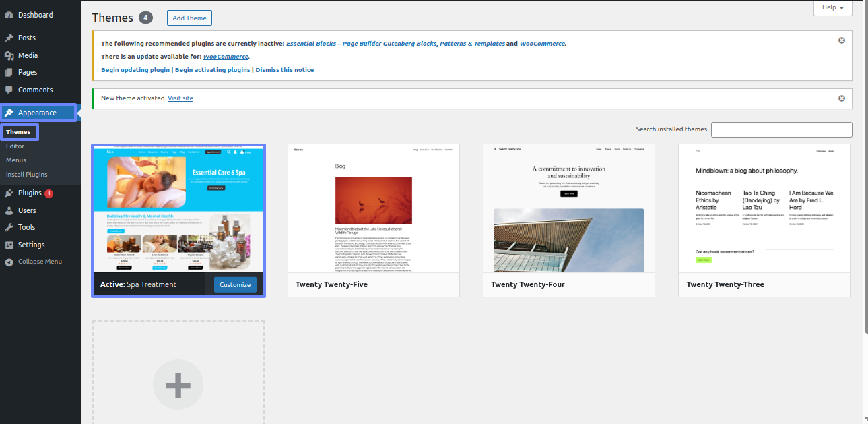The image size is (868, 424).
Task: Click the Active: Spa Treatment label
Action: [138, 284]
